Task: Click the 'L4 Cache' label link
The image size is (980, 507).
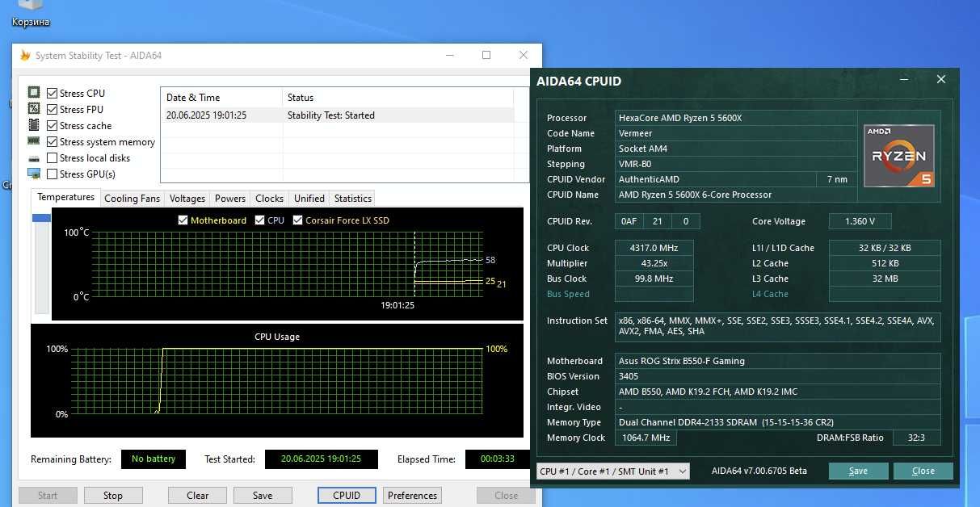Action: (x=769, y=294)
